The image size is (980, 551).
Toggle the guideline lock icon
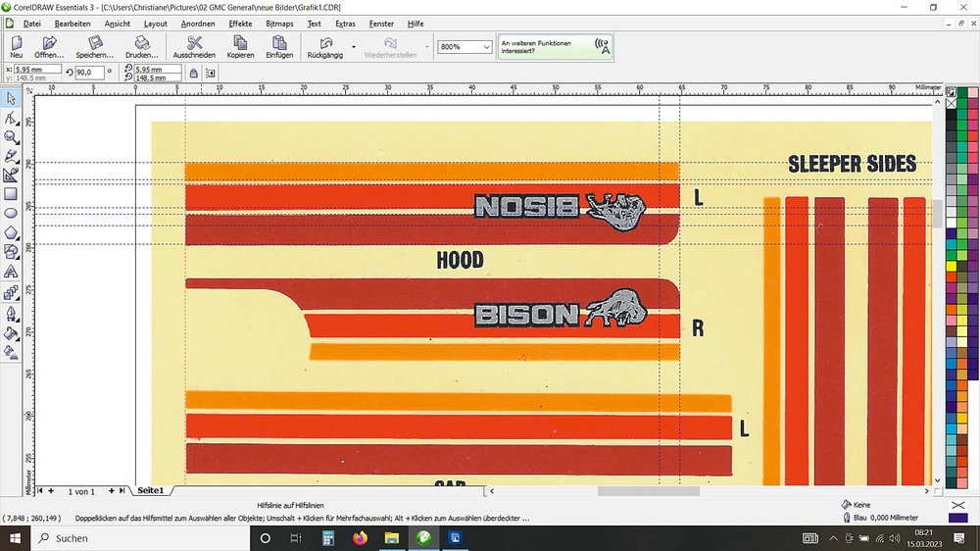tap(194, 74)
